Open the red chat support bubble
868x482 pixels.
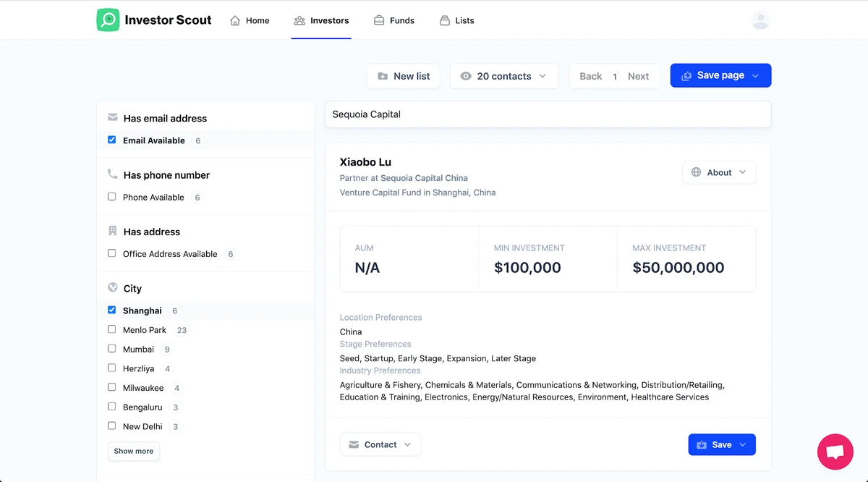click(x=835, y=452)
